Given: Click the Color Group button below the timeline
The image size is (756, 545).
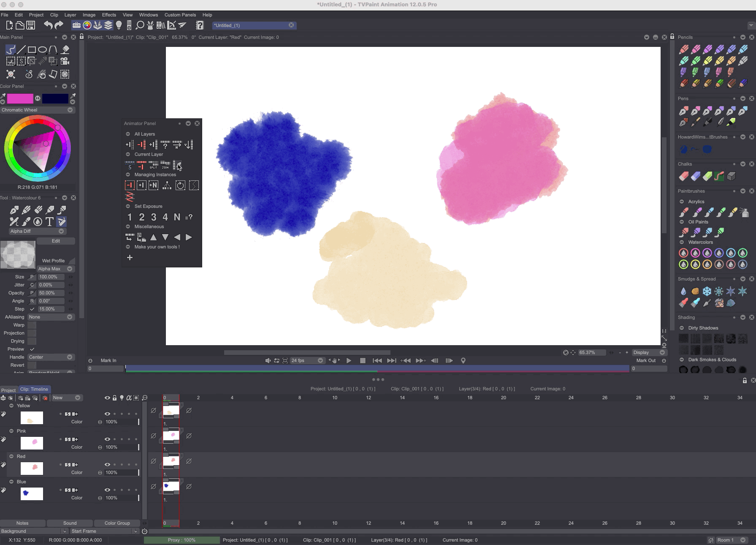Looking at the screenshot, I should (117, 523).
